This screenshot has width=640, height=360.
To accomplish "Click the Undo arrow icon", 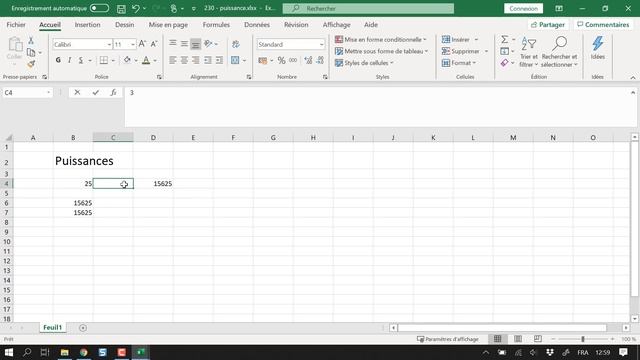I will (136, 9).
